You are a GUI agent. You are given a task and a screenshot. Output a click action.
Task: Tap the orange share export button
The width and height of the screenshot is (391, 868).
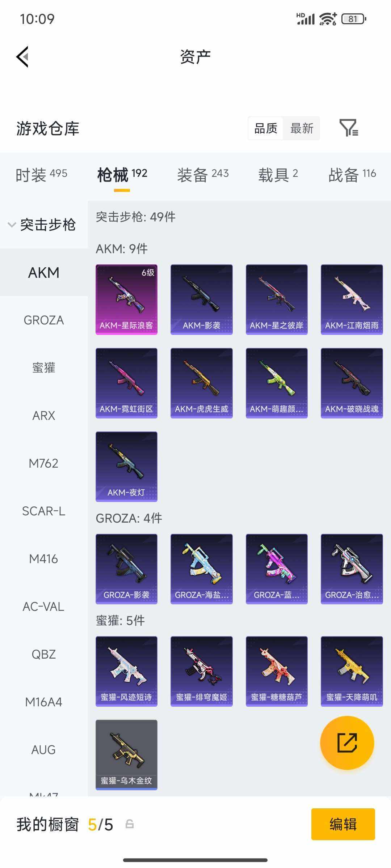tap(347, 743)
